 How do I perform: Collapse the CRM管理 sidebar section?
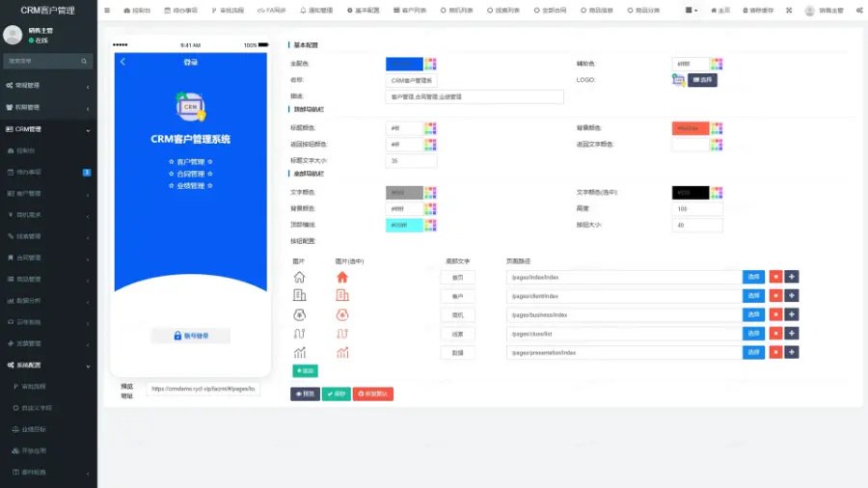coord(48,129)
